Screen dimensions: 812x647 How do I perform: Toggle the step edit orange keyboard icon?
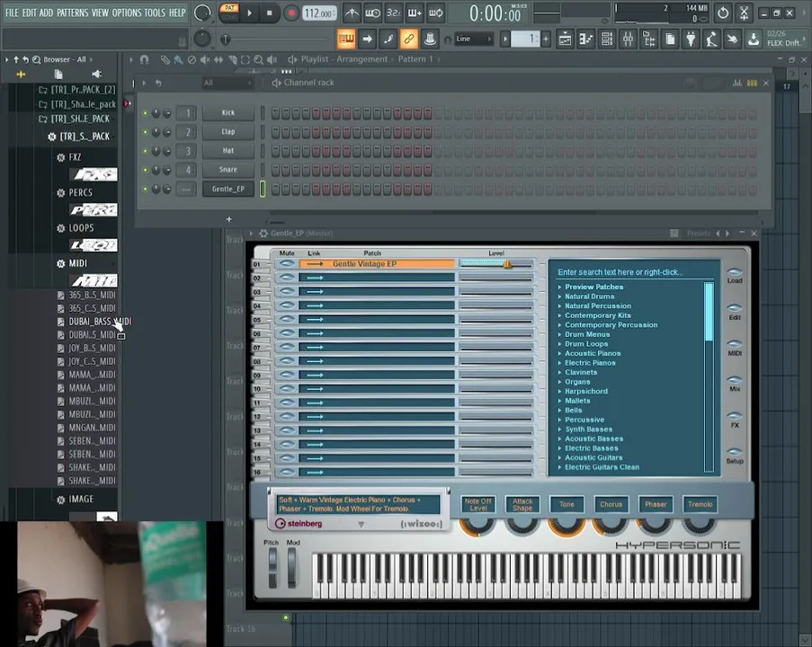pyautogui.click(x=346, y=39)
